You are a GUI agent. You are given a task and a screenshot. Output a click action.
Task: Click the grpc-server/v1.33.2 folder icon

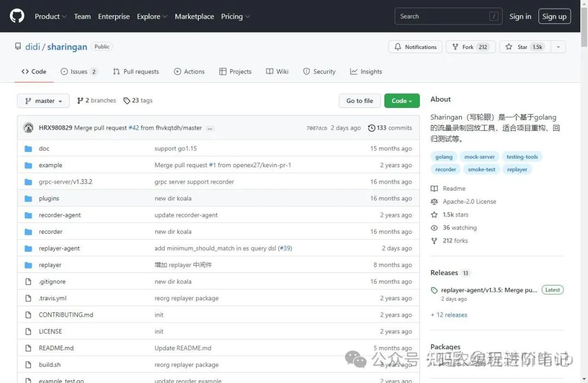(x=28, y=182)
